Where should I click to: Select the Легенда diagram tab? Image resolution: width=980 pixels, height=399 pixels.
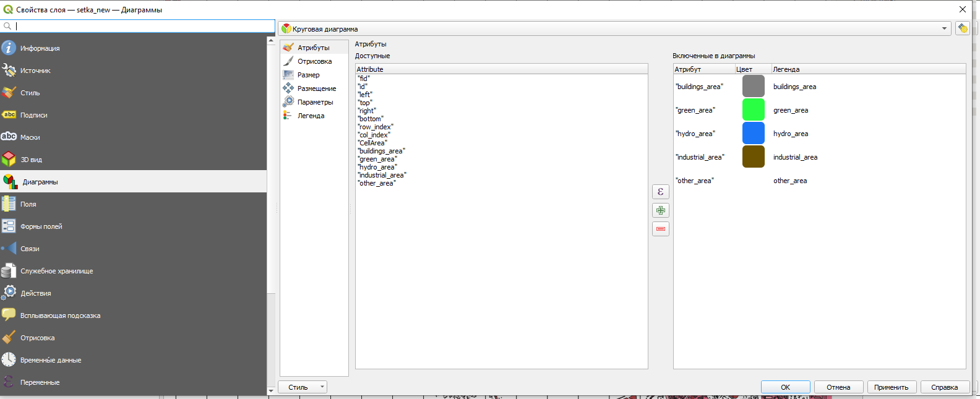311,116
